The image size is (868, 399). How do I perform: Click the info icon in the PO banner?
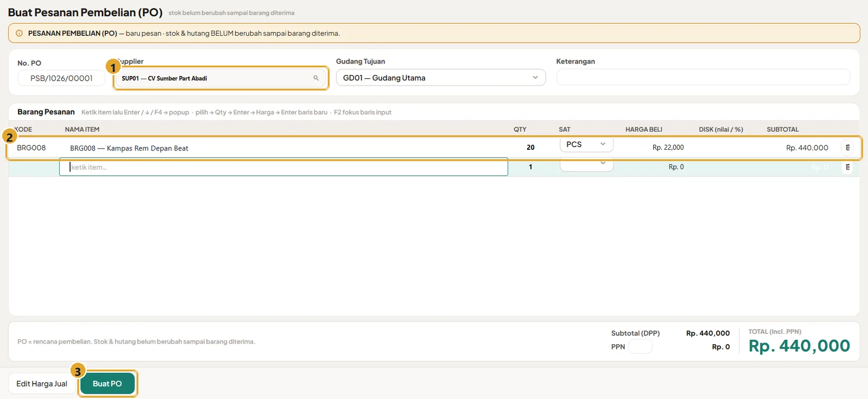pyautogui.click(x=19, y=33)
